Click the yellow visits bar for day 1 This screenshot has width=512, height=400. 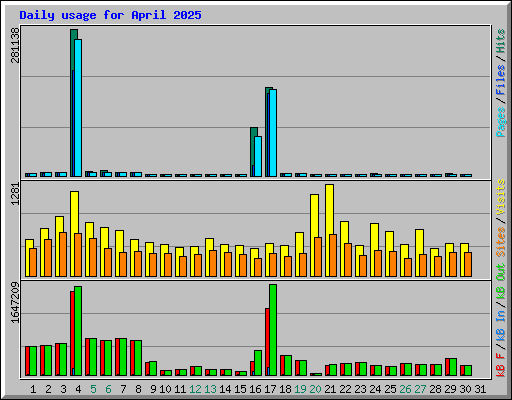click(28, 257)
